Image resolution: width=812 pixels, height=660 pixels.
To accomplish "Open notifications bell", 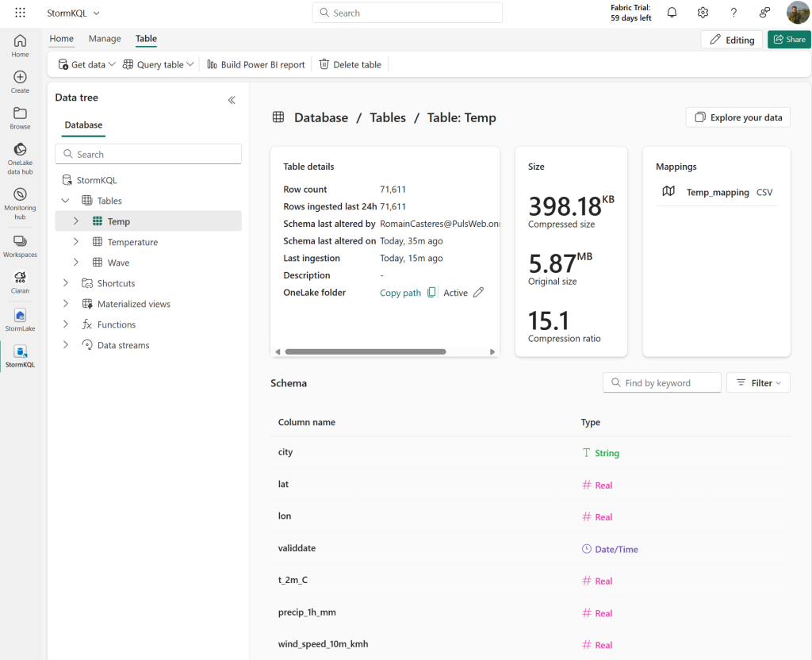I will 672,13.
